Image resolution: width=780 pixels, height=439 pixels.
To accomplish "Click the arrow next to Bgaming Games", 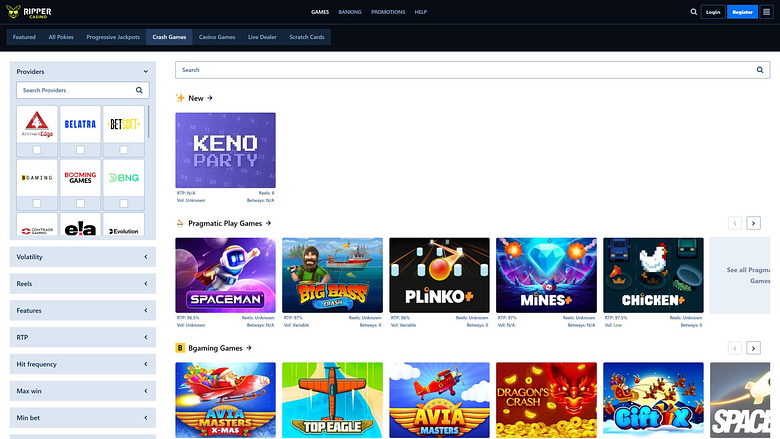I will (249, 348).
